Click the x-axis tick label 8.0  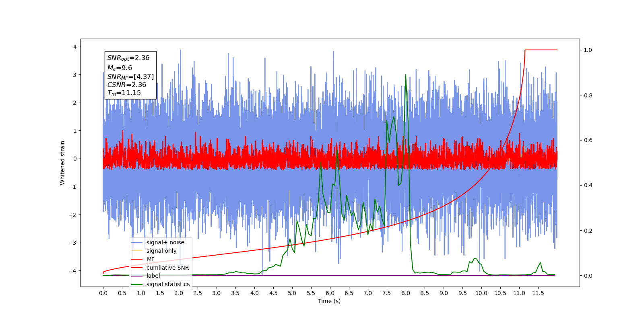tap(406, 293)
